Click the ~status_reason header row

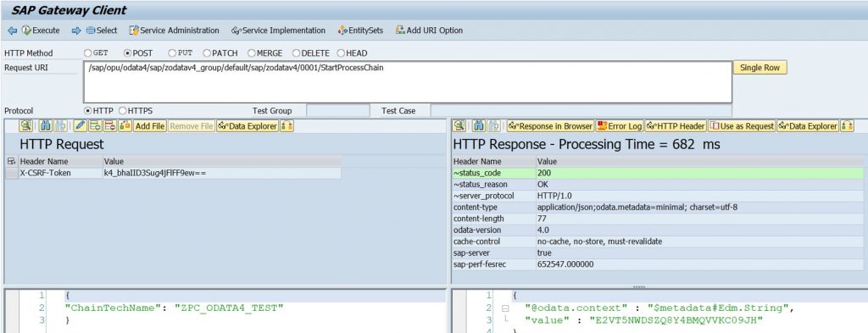(x=658, y=184)
